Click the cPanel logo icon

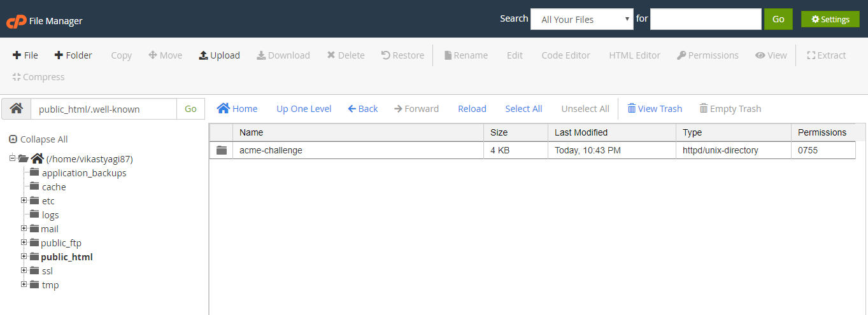pos(16,21)
